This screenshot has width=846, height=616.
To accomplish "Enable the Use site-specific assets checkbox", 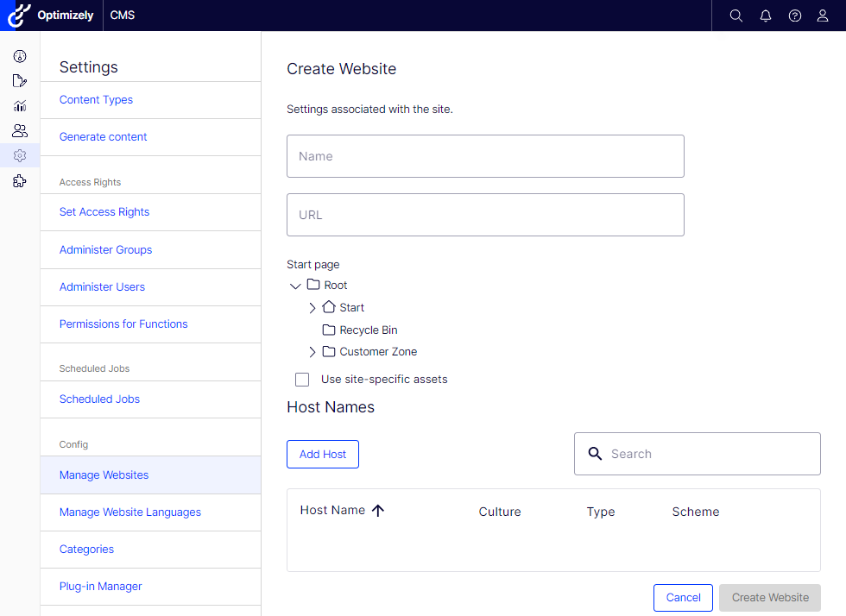I will click(x=302, y=380).
